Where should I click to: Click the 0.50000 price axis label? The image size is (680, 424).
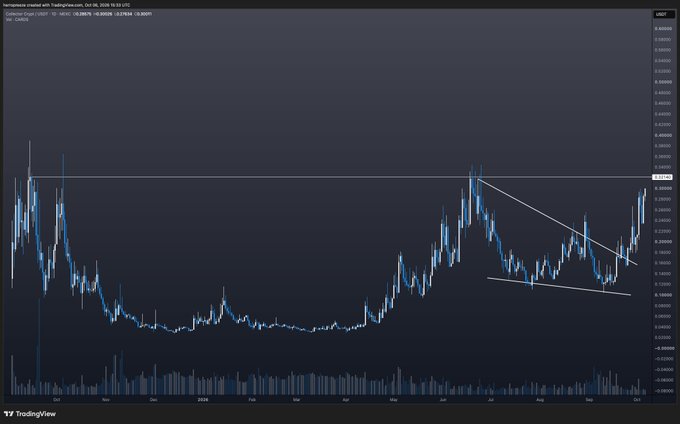pos(663,82)
